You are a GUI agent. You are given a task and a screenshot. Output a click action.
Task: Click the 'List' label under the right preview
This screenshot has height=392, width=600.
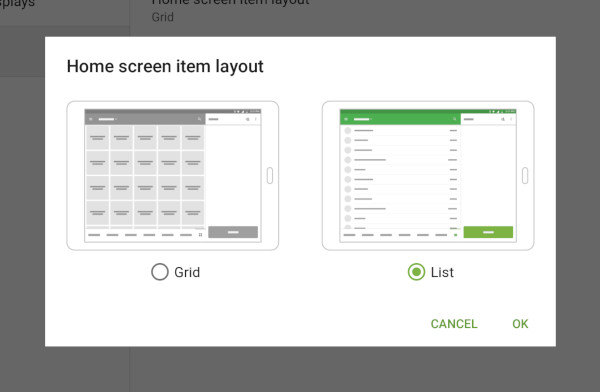[x=442, y=272]
